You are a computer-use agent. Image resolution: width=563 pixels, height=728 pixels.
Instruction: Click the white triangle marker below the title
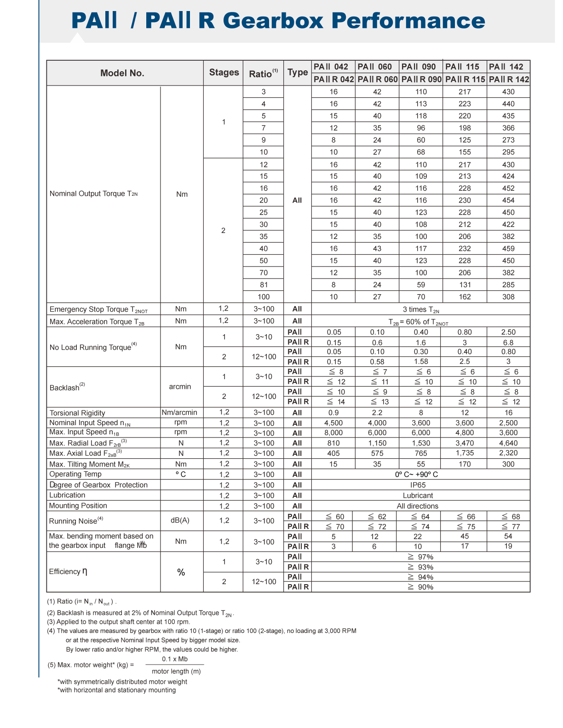click(77, 38)
